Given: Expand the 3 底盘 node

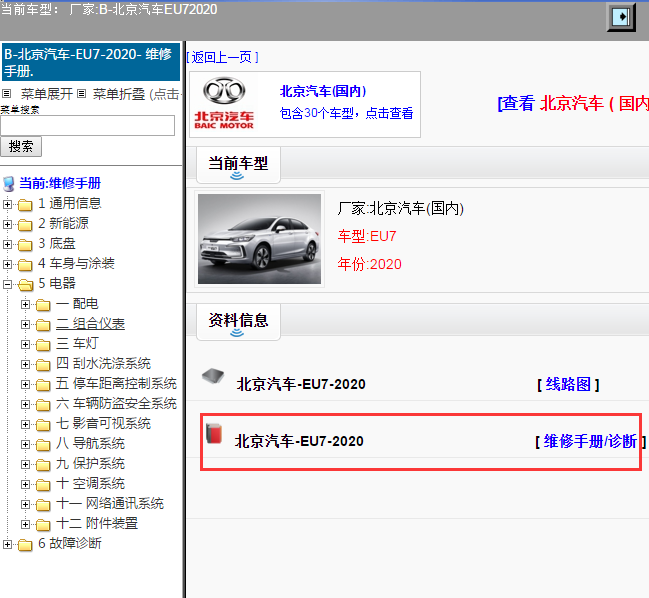Looking at the screenshot, I should [x=7, y=244].
